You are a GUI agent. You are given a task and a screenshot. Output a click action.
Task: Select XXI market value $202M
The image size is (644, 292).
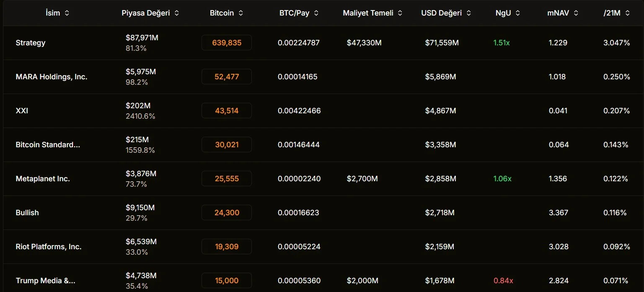pyautogui.click(x=138, y=106)
